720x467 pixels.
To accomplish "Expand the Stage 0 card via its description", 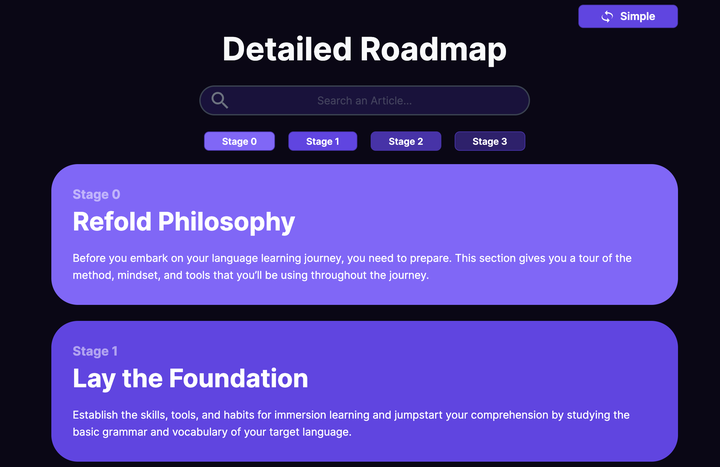I will tap(352, 266).
